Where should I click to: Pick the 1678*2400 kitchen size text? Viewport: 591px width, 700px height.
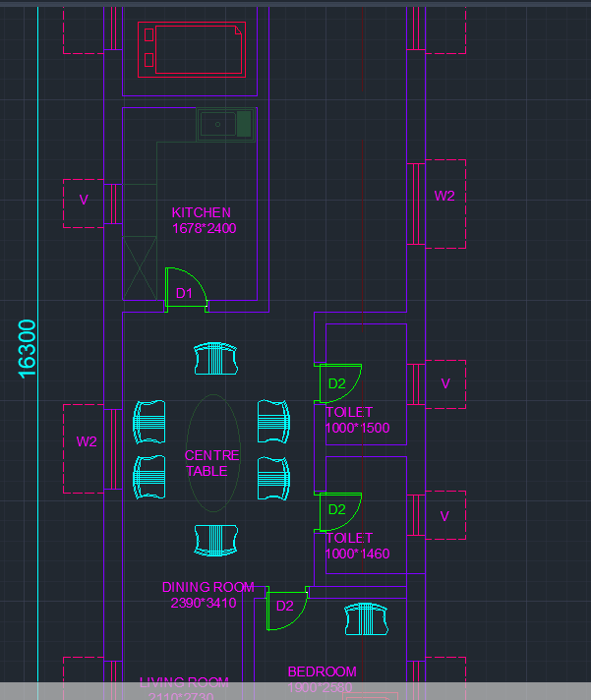204,228
